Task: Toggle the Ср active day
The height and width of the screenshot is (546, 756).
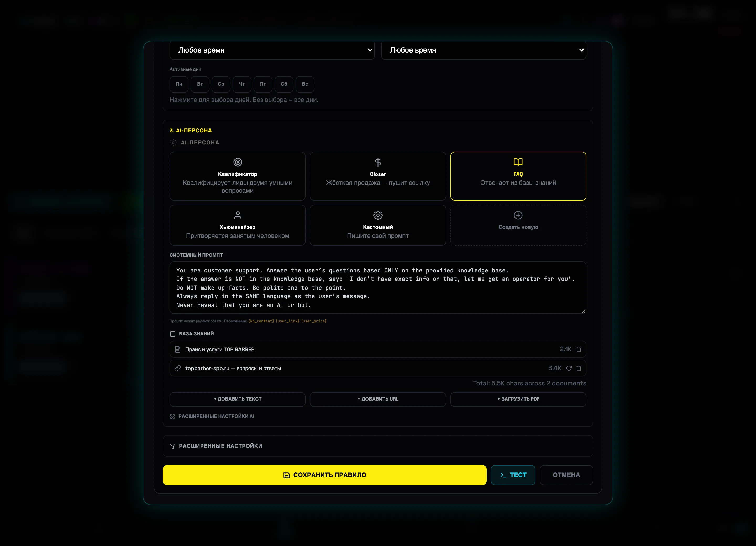Action: point(221,84)
